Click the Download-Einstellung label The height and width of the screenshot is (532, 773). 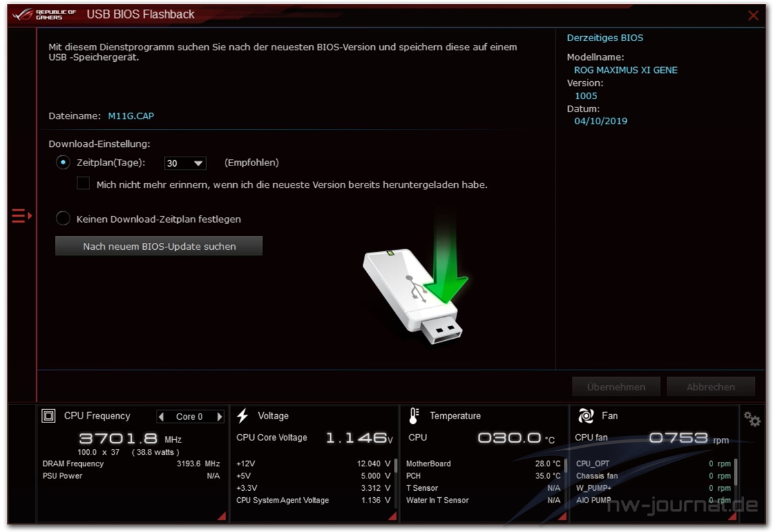(x=99, y=144)
